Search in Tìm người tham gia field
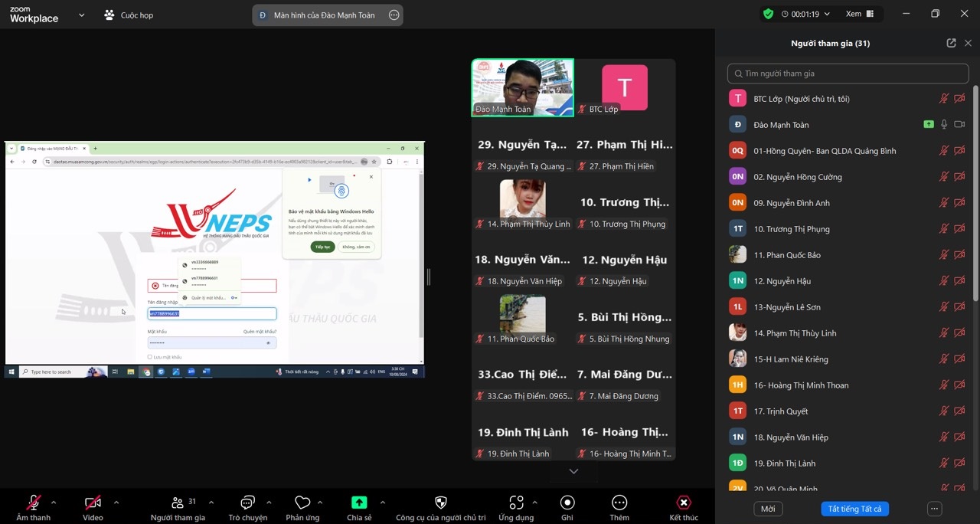980x524 pixels. click(x=848, y=74)
